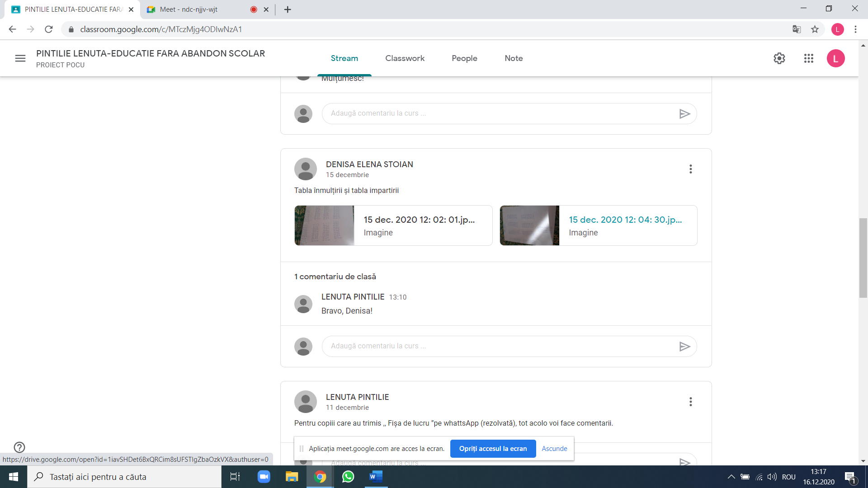Open WhatsApp from the taskbar
Viewport: 868px width, 488px height.
tap(348, 477)
